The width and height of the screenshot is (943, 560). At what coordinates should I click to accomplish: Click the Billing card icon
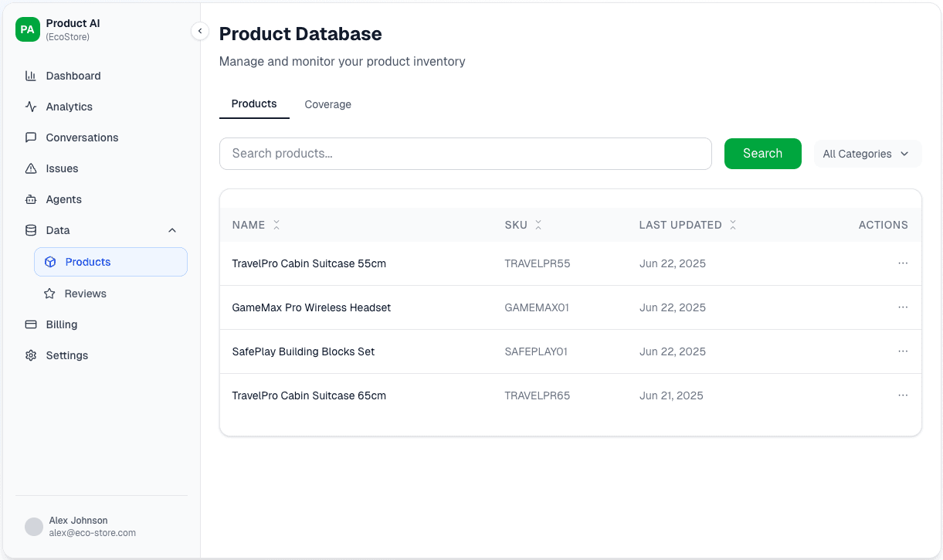click(31, 324)
